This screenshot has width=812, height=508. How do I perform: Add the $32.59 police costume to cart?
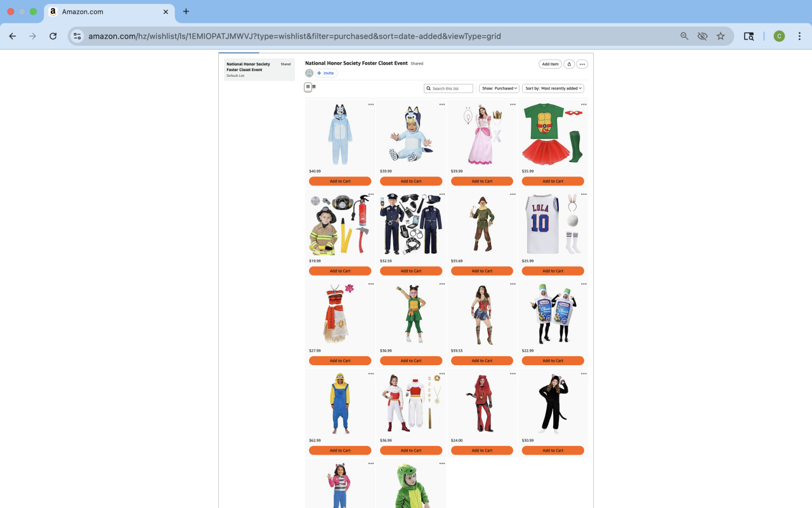(x=411, y=271)
